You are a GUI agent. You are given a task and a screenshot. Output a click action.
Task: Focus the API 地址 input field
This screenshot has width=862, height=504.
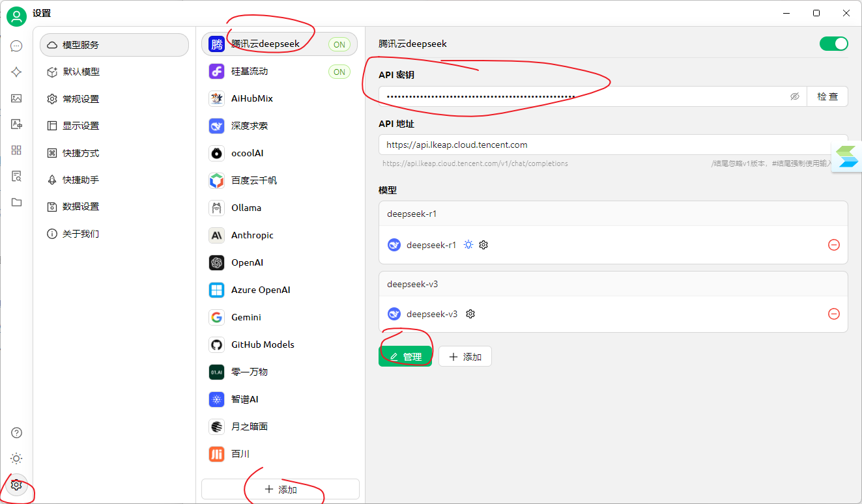(613, 145)
